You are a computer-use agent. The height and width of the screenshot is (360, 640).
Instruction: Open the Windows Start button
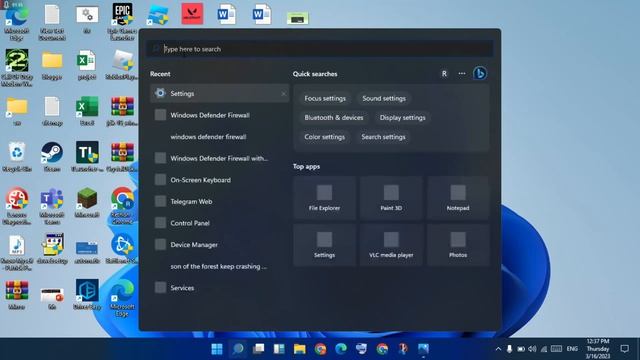217,349
